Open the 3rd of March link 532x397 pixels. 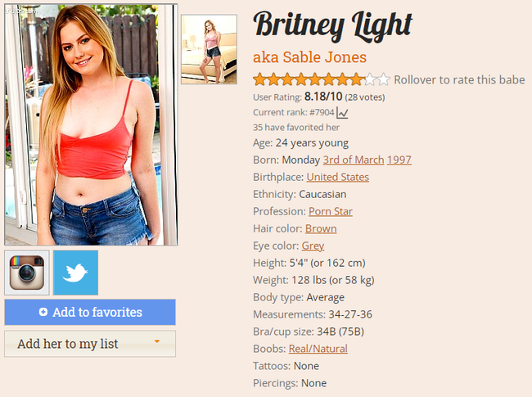click(354, 160)
